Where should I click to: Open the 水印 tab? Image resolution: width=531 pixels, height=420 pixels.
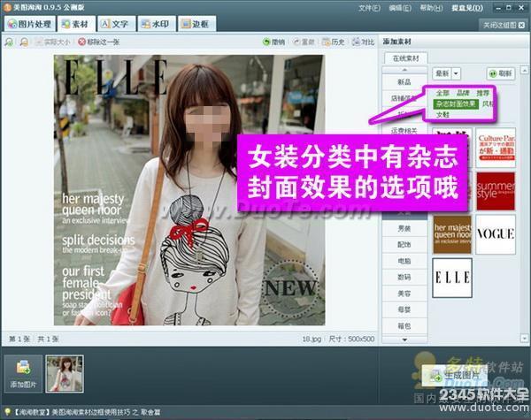tap(156, 24)
